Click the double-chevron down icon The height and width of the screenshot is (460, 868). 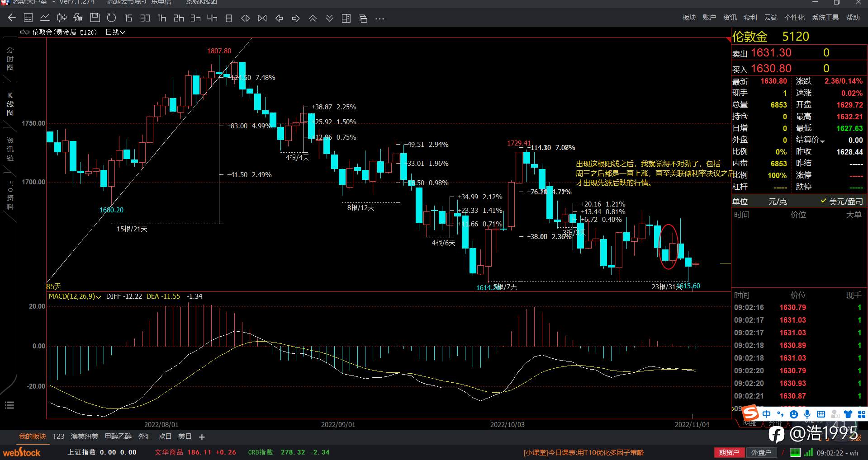[329, 18]
